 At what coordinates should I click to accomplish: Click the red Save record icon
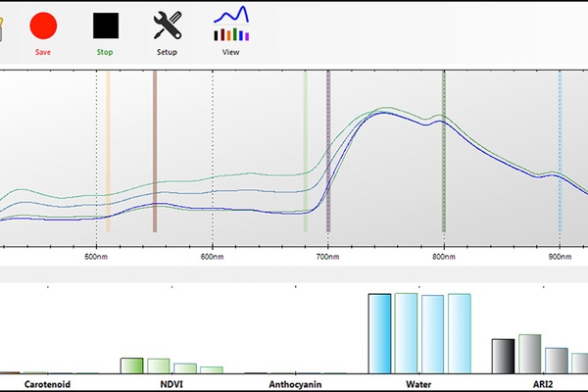click(43, 25)
